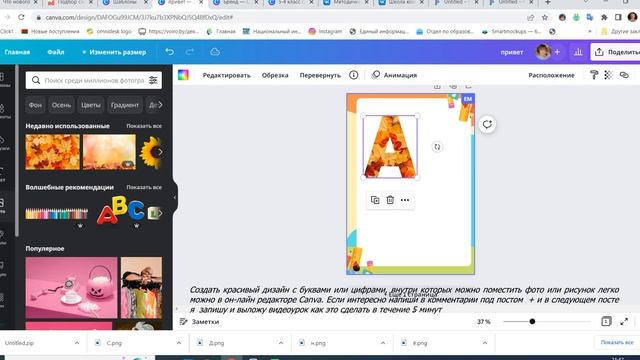Click the rotate handle beside letter A

pos(437,147)
